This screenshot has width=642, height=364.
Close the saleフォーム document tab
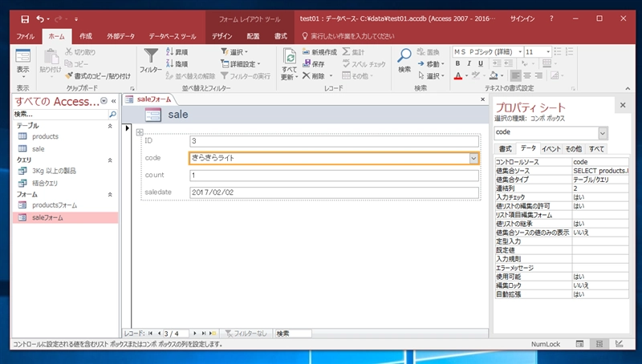tap(483, 99)
